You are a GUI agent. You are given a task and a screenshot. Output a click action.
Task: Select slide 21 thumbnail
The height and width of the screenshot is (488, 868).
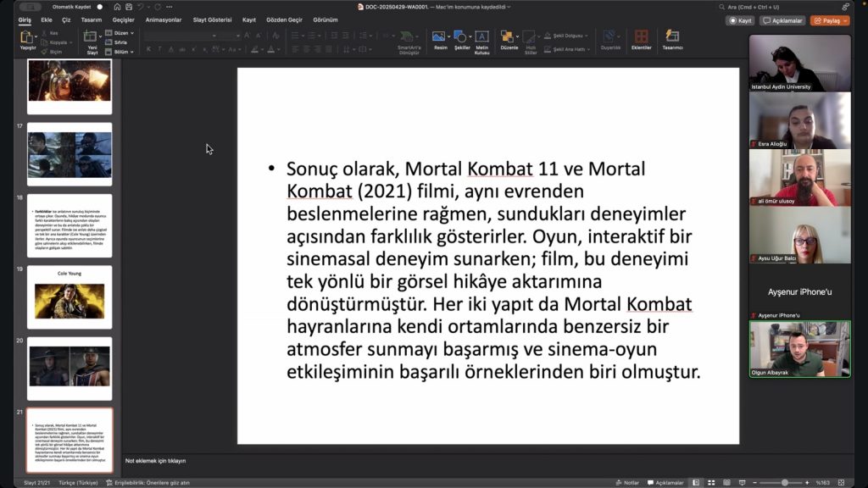(70, 441)
